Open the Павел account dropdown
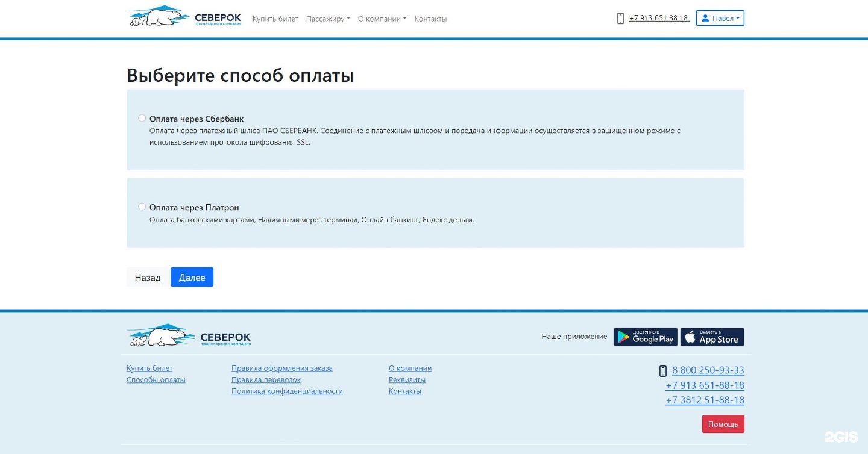The height and width of the screenshot is (454, 868). (x=720, y=19)
